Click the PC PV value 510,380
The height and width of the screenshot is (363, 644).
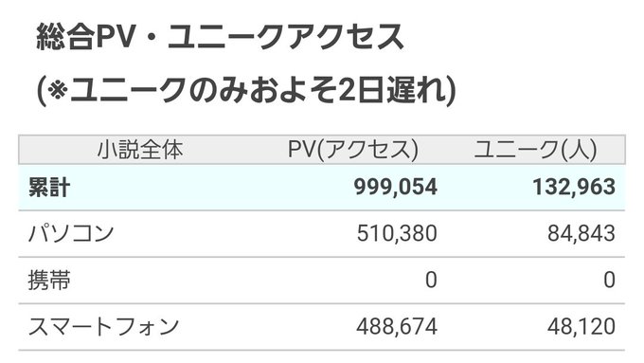397,233
